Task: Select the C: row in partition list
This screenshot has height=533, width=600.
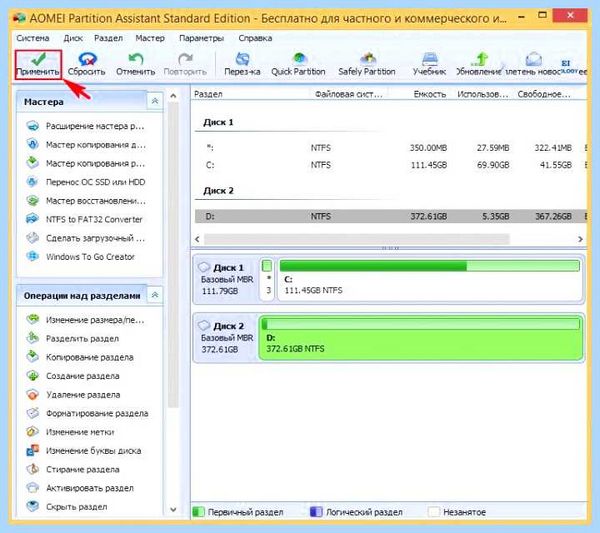Action: click(x=390, y=165)
